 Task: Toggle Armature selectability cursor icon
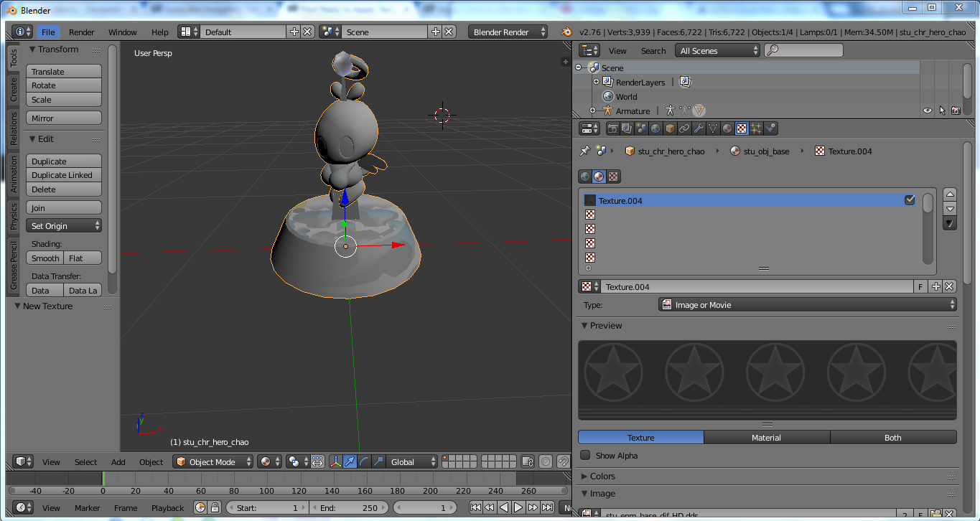click(x=942, y=111)
